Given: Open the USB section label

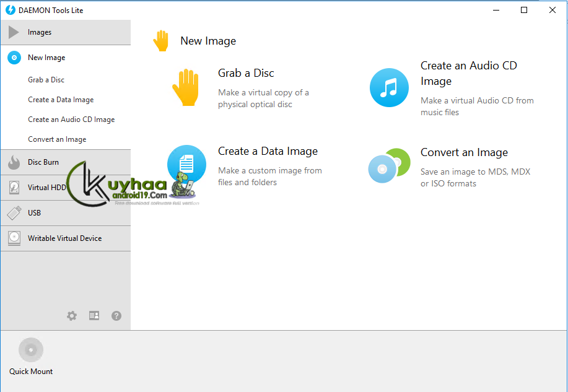Looking at the screenshot, I should tap(35, 213).
